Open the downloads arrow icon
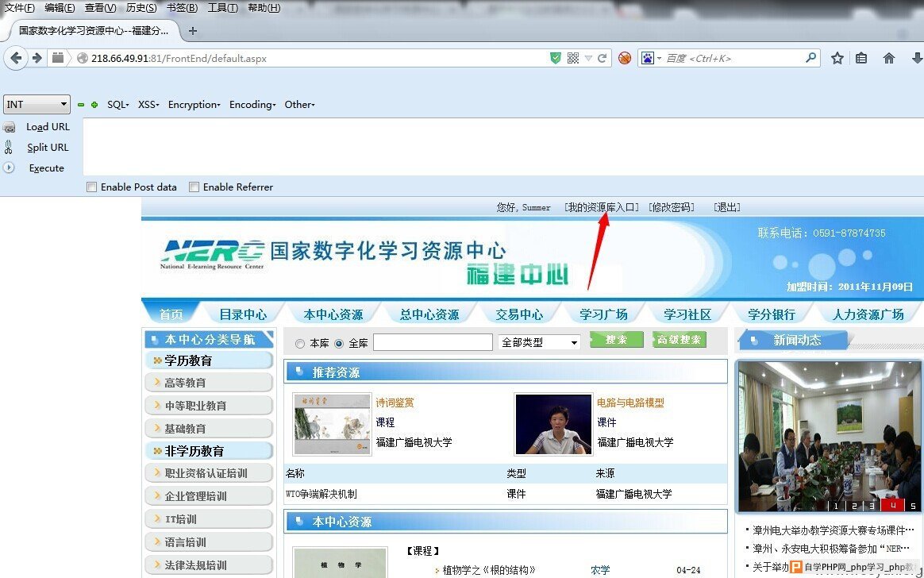Screen dimensions: 924x578 point(917,58)
